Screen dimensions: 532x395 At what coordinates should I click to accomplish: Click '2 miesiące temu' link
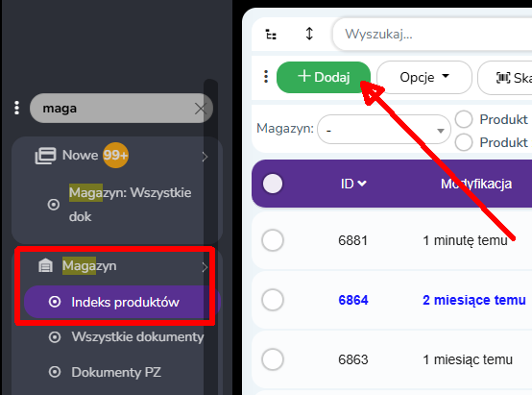pyautogui.click(x=474, y=300)
